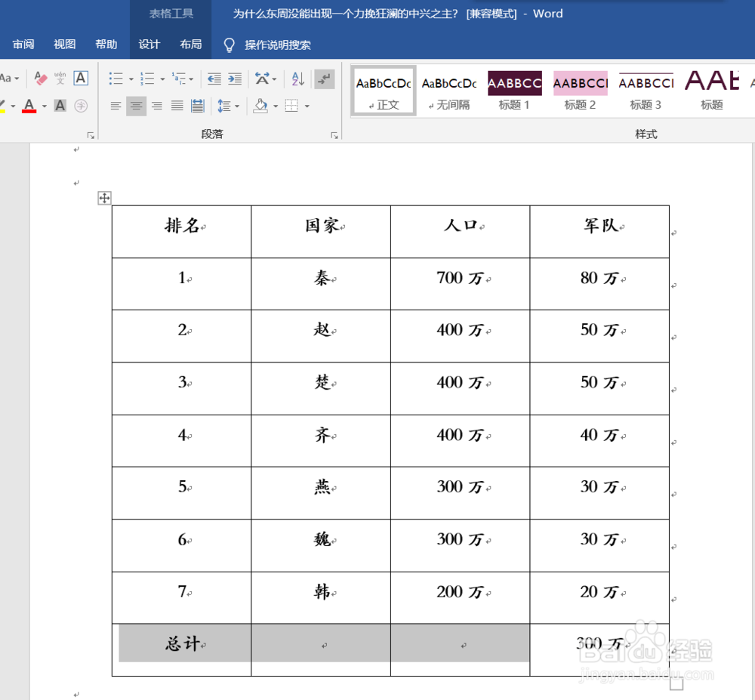Click the Line and Paragraph Spacing icon
755x700 pixels.
pos(223,106)
